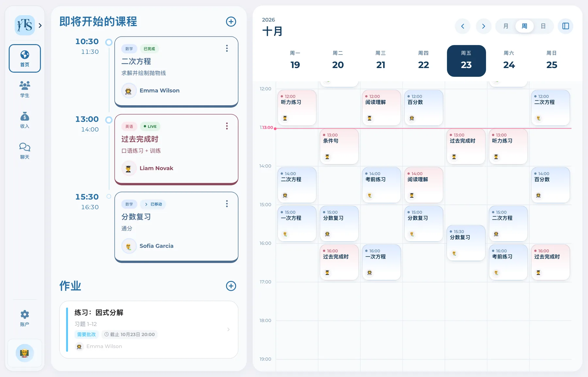This screenshot has height=377, width=588.
Task: Click Emma Wilson's avatar on lesson card
Action: pos(128,91)
